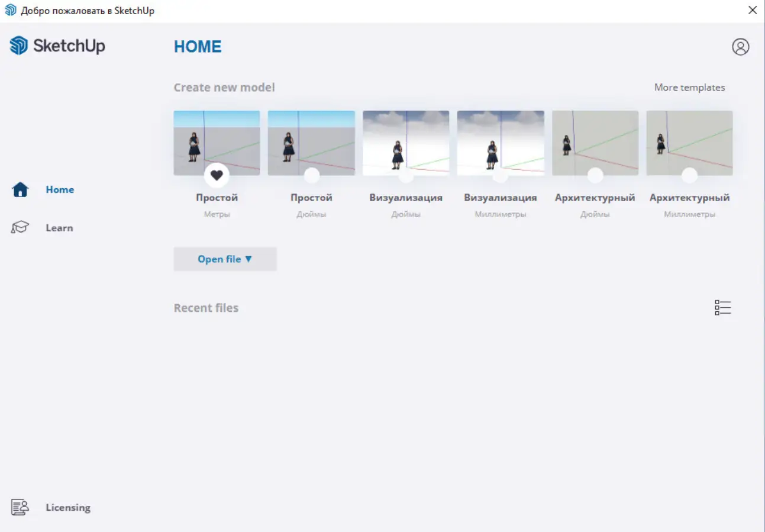Close the SketchUp welcome window
The height and width of the screenshot is (532, 765).
coord(753,11)
